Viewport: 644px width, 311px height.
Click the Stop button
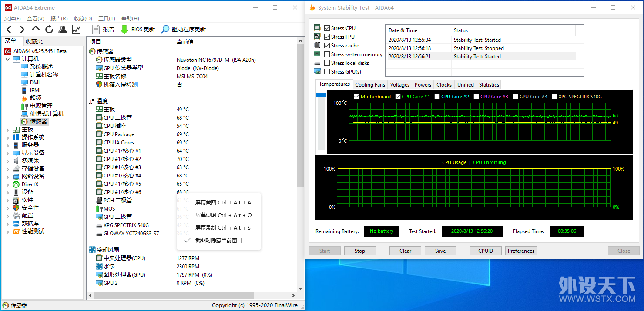pos(360,251)
